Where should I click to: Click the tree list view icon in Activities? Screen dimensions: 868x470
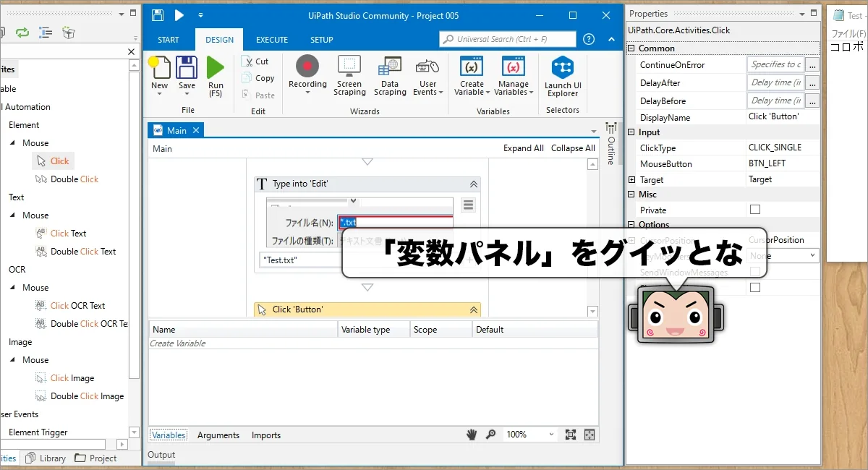pos(46,32)
